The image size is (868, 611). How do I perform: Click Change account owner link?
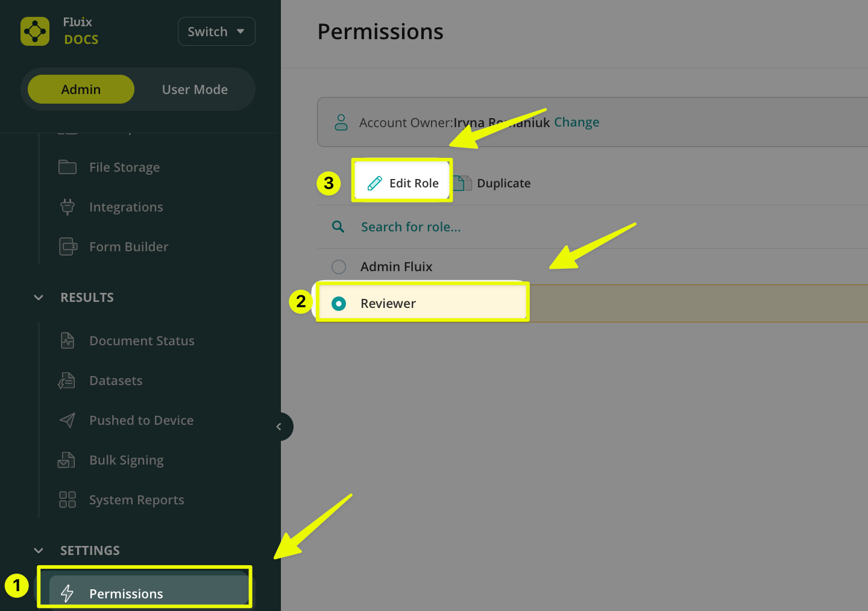click(576, 122)
